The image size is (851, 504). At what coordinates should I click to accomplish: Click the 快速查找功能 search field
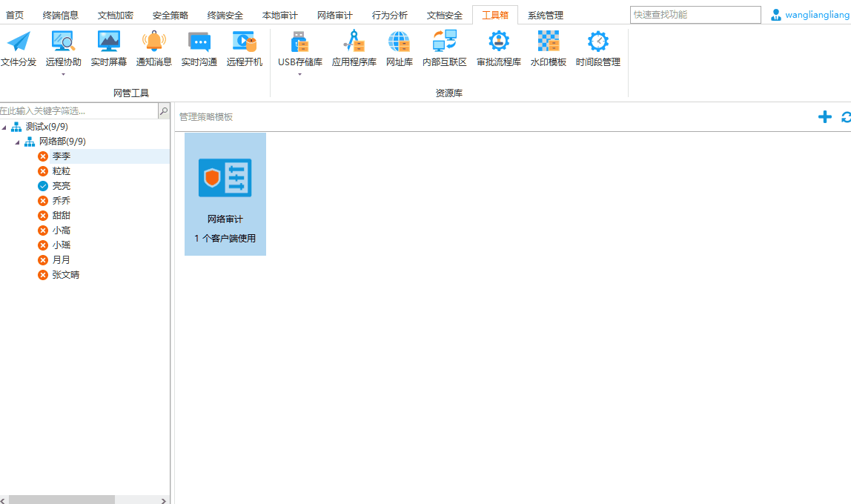[695, 15]
